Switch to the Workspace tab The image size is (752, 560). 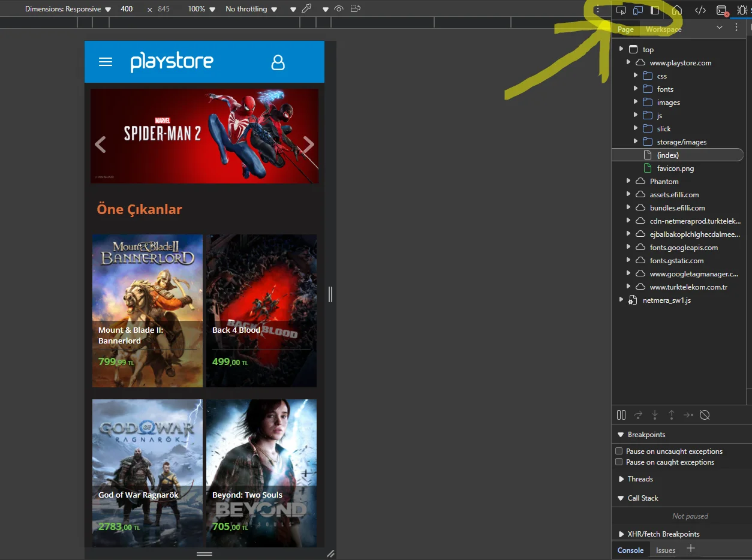pos(663,29)
